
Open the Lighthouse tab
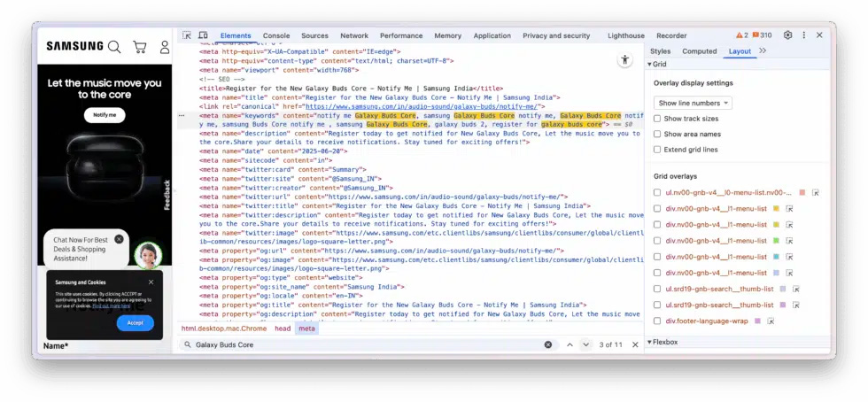(x=626, y=35)
